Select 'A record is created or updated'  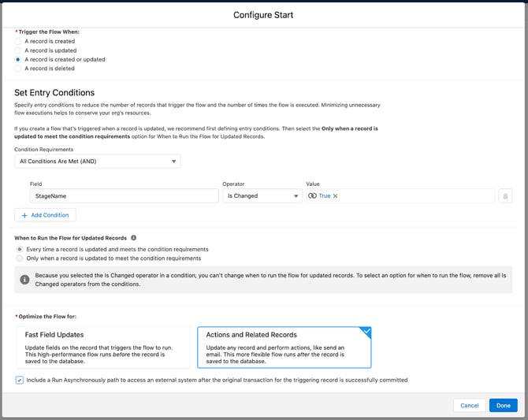coord(19,59)
